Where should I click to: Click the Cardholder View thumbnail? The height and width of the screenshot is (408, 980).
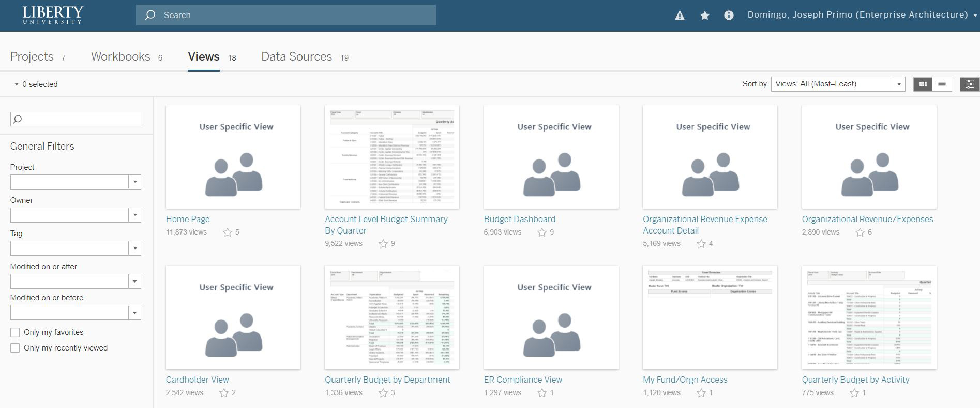[233, 318]
